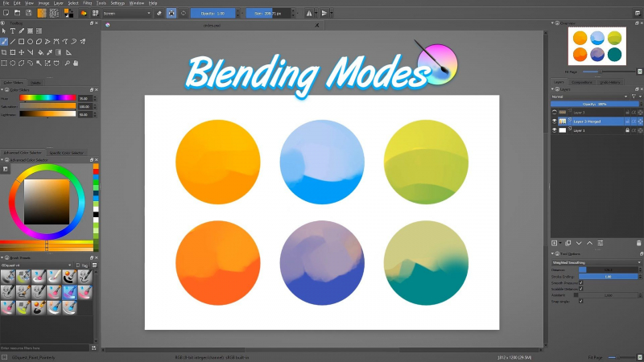Select the Rectangular Selection tool

coord(4,64)
